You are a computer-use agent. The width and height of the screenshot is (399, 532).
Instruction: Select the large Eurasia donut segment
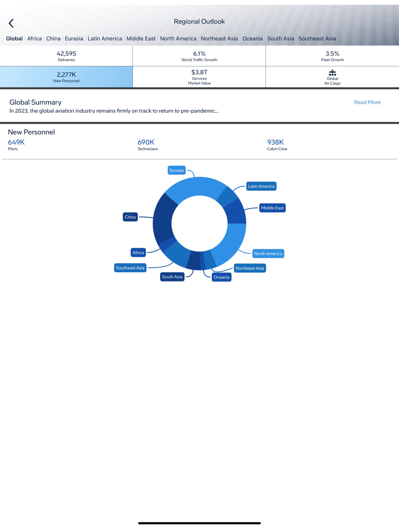tap(196, 186)
